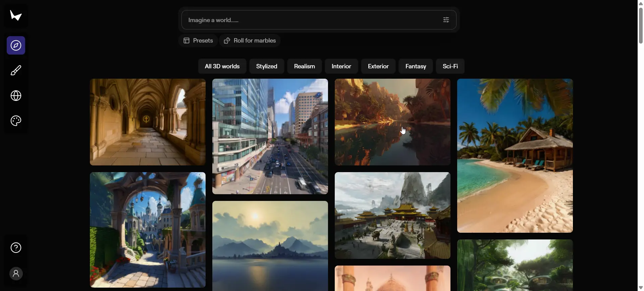Select the All 3D worlds filter
The width and height of the screenshot is (644, 291).
(x=222, y=66)
